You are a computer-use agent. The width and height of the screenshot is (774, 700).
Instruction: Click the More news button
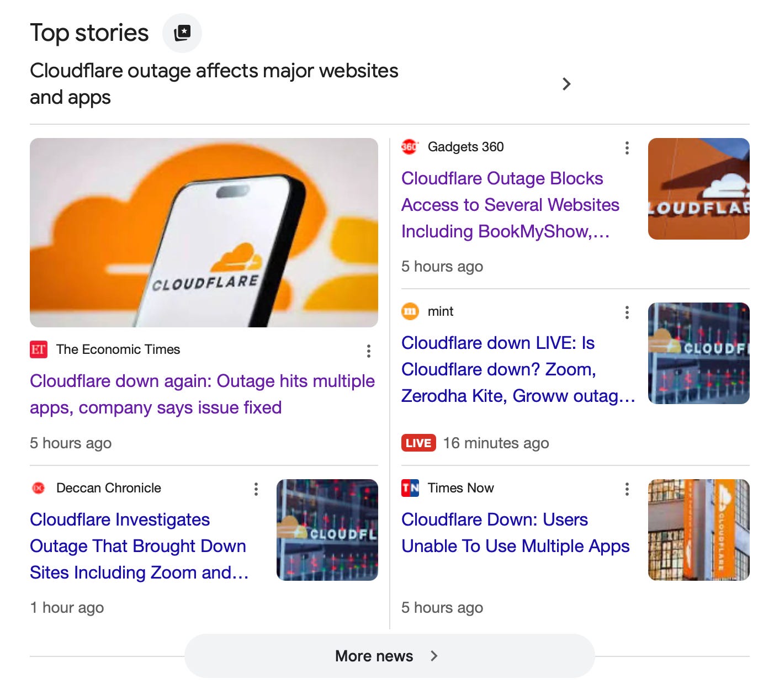point(390,656)
